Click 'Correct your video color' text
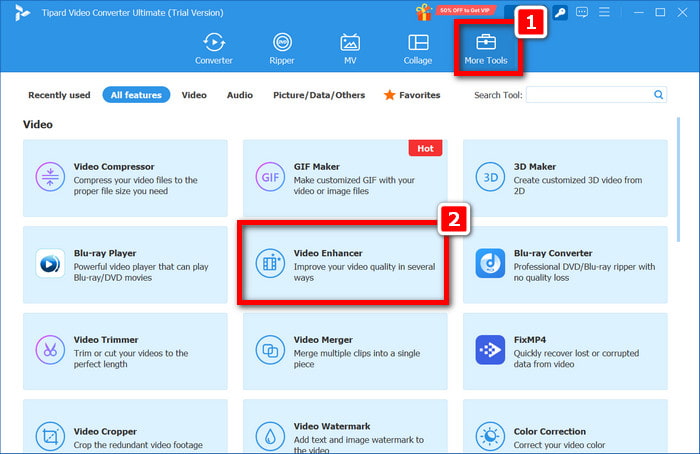 point(559,445)
